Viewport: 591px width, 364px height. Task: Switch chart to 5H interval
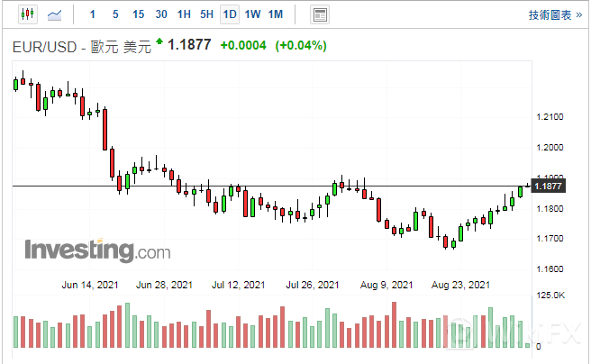(207, 14)
